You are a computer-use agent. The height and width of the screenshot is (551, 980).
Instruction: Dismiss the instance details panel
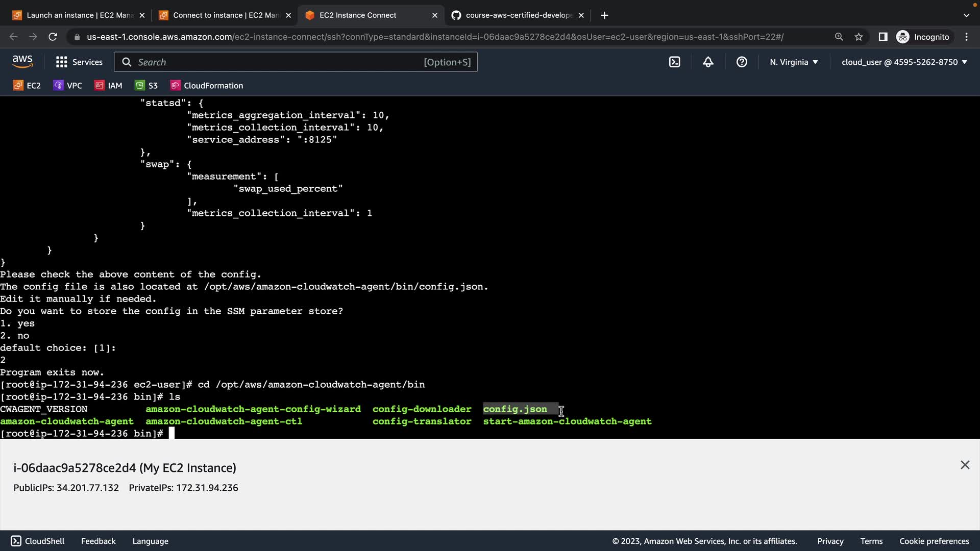point(965,465)
